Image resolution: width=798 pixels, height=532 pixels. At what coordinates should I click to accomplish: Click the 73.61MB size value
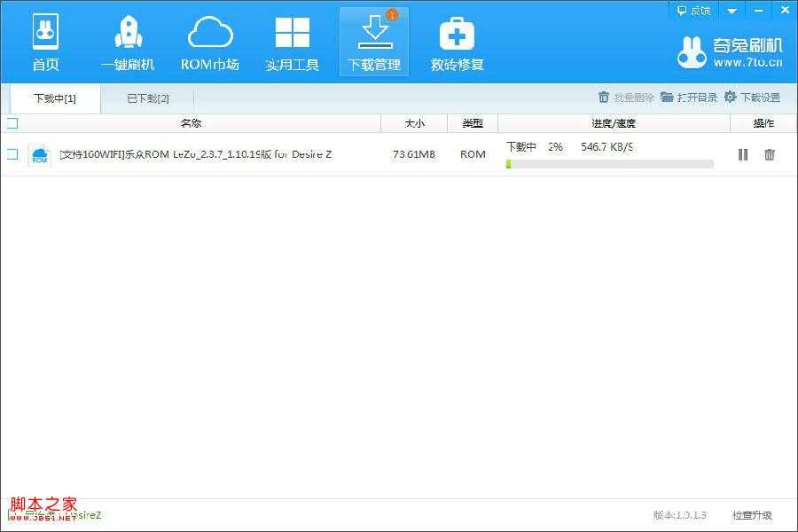click(414, 154)
